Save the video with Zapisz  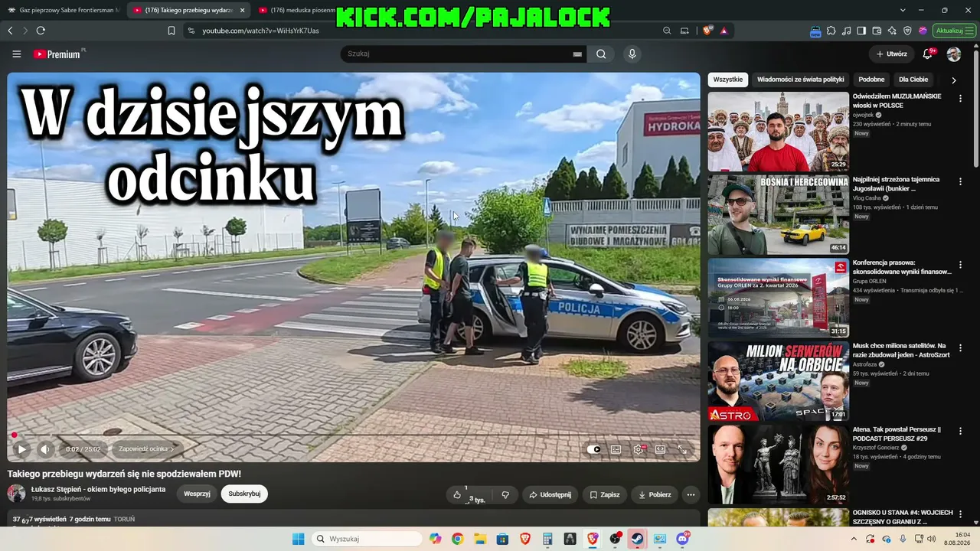coord(604,495)
